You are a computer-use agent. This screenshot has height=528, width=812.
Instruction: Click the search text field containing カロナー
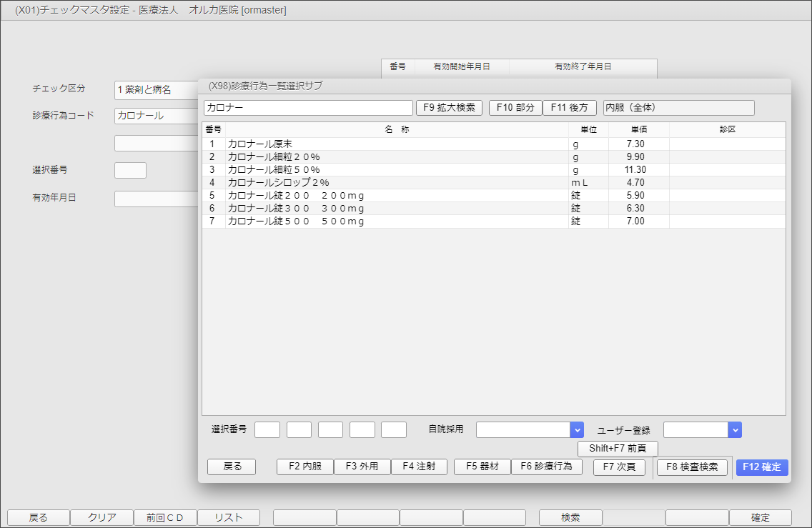point(308,108)
